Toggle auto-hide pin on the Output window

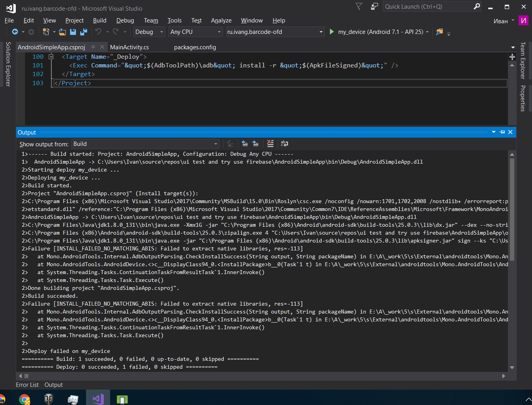click(x=502, y=132)
